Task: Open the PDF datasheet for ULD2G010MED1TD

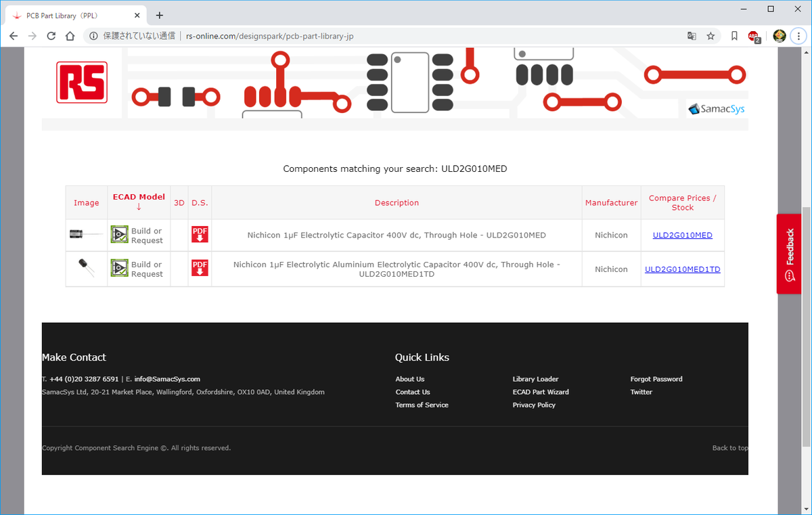Action: tap(200, 269)
